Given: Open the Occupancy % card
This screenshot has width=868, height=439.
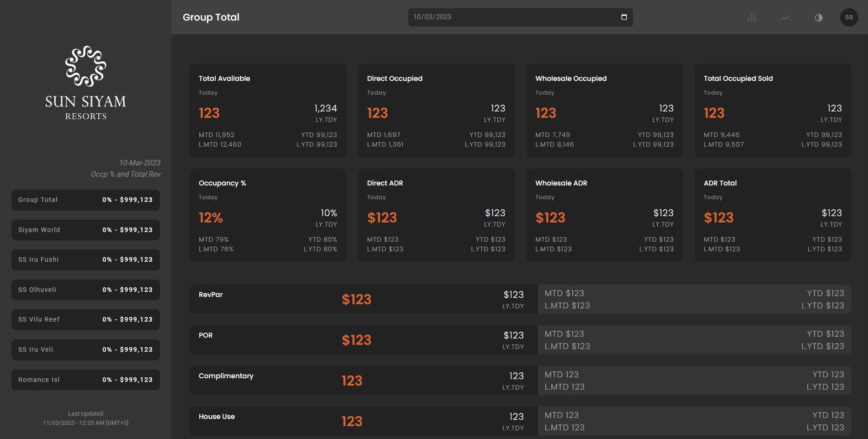Looking at the screenshot, I should [268, 215].
